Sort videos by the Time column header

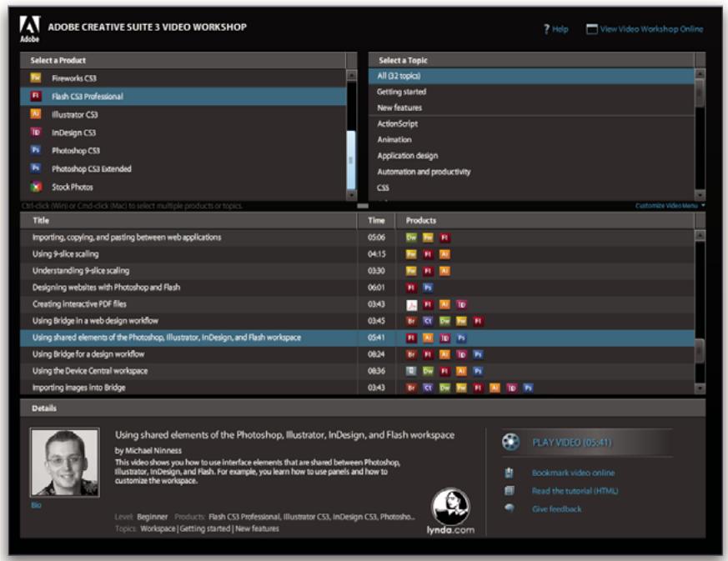(376, 221)
